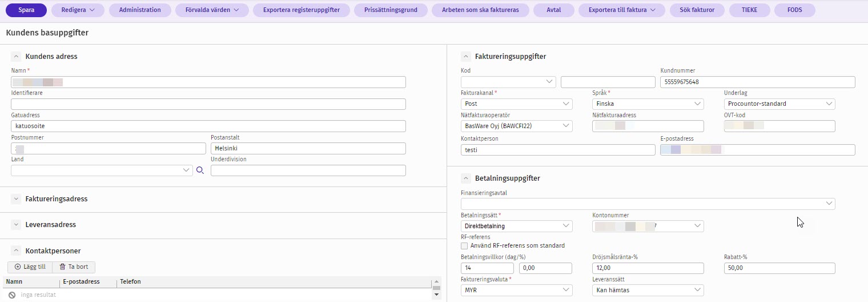
Task: Click the text field next to Kod dropdown
Action: tap(608, 82)
